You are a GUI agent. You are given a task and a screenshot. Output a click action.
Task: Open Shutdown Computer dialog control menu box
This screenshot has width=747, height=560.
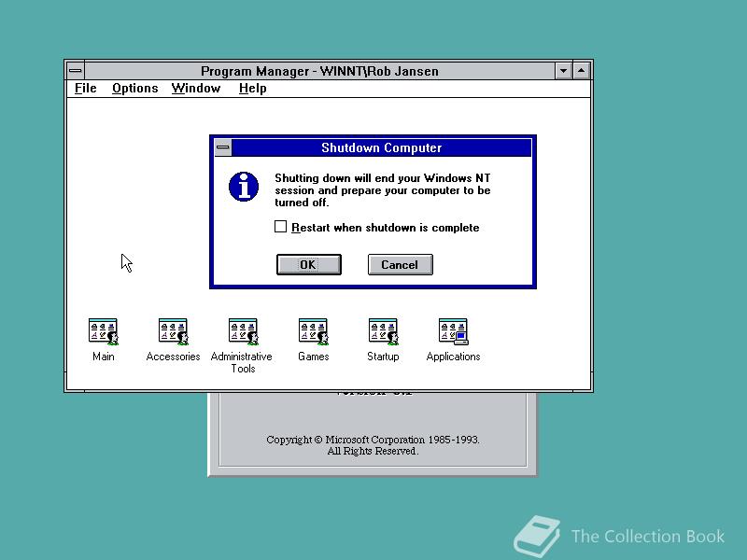(x=223, y=147)
